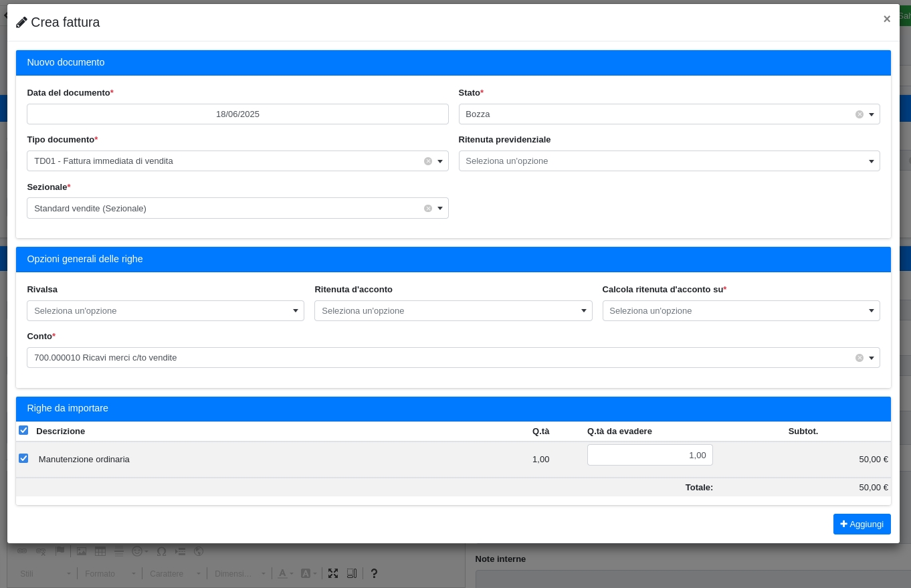Click the Q.tà da evadere input
This screenshot has height=588, width=911.
(649, 455)
